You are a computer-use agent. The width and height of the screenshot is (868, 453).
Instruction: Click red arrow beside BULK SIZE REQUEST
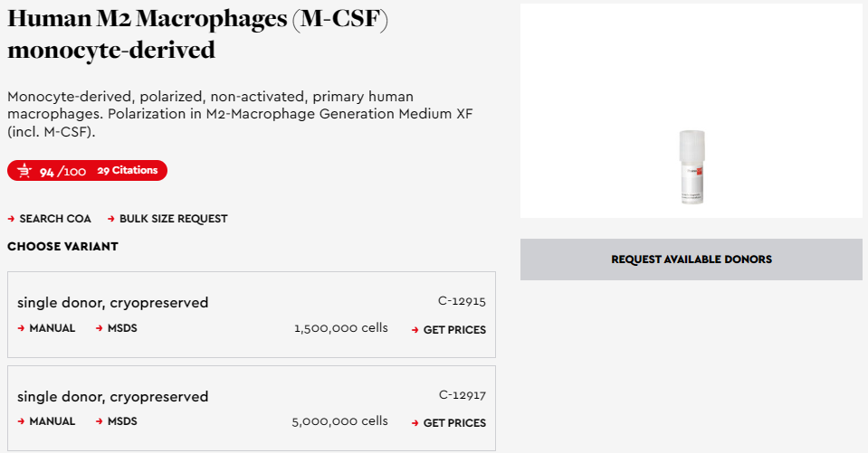click(x=111, y=219)
